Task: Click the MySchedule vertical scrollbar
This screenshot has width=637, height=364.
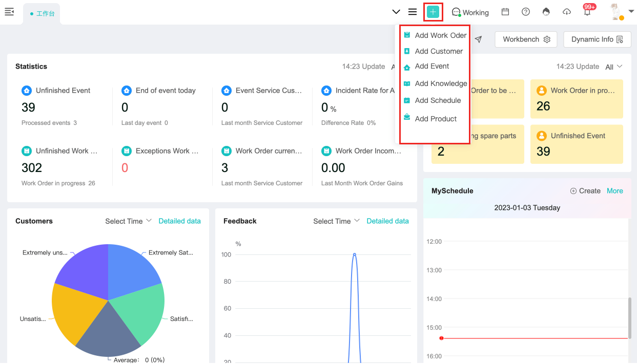Action: pyautogui.click(x=629, y=317)
